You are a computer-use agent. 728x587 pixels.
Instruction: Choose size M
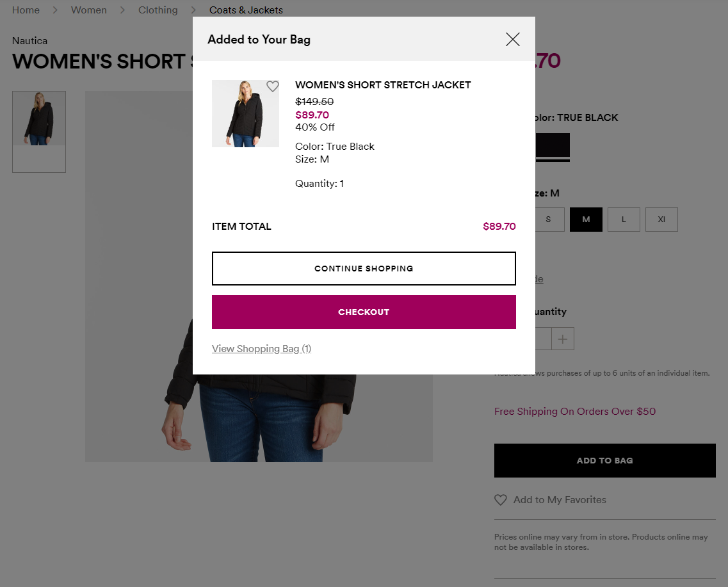pos(586,220)
